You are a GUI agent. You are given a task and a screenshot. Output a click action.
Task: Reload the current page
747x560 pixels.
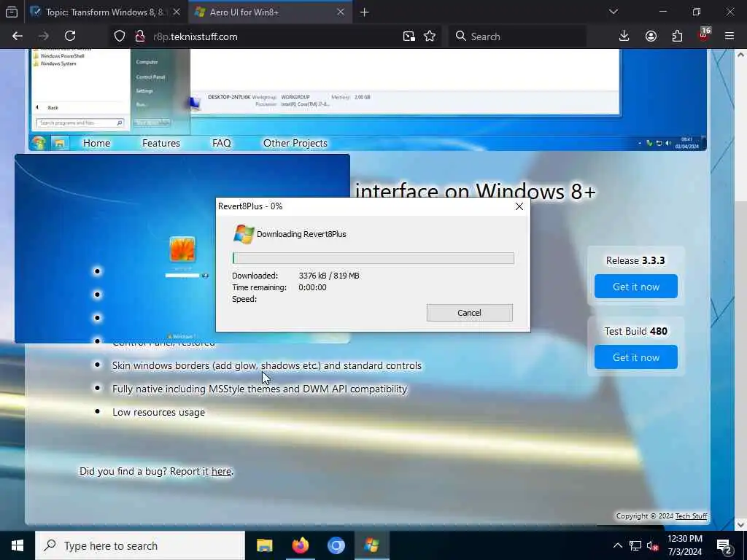pos(70,36)
